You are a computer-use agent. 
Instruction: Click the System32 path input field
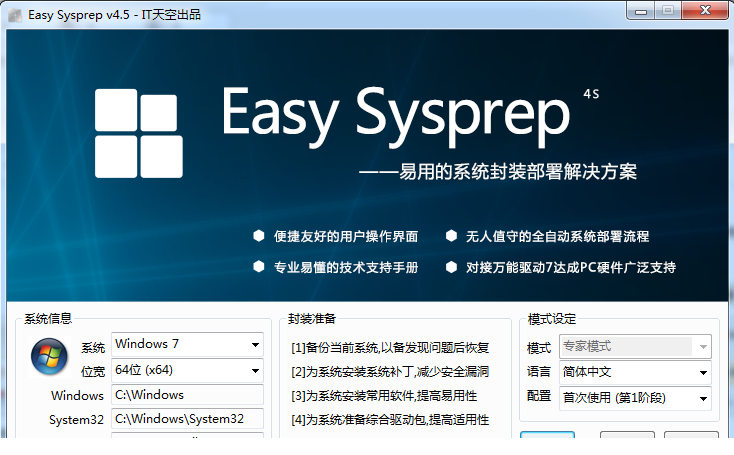coord(186,420)
